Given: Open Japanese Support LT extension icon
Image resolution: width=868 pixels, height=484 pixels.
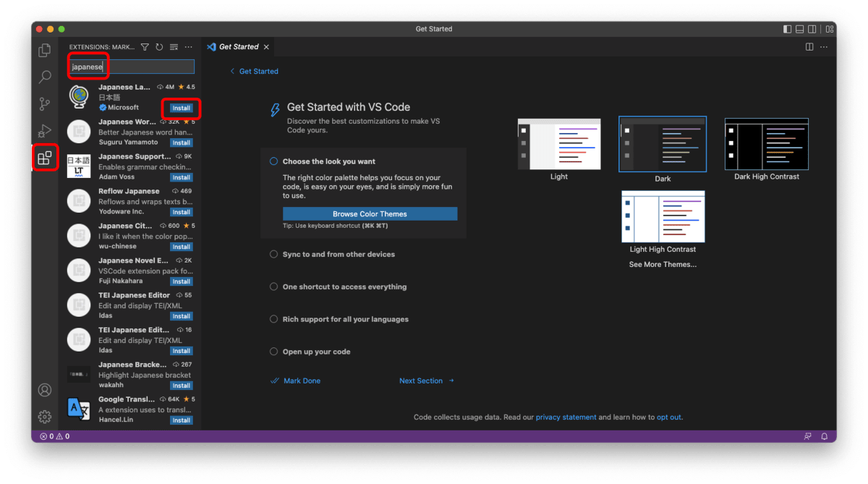Looking at the screenshot, I should point(79,166).
